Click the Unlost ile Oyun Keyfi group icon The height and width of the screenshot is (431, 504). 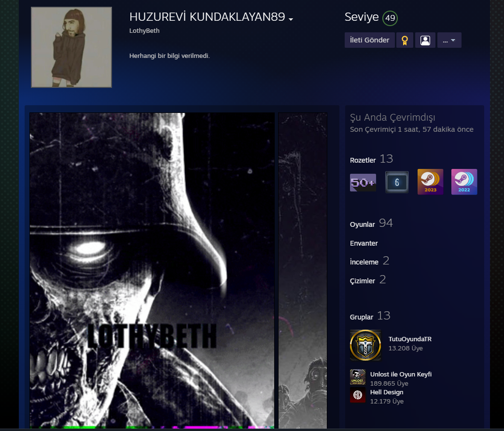(358, 377)
